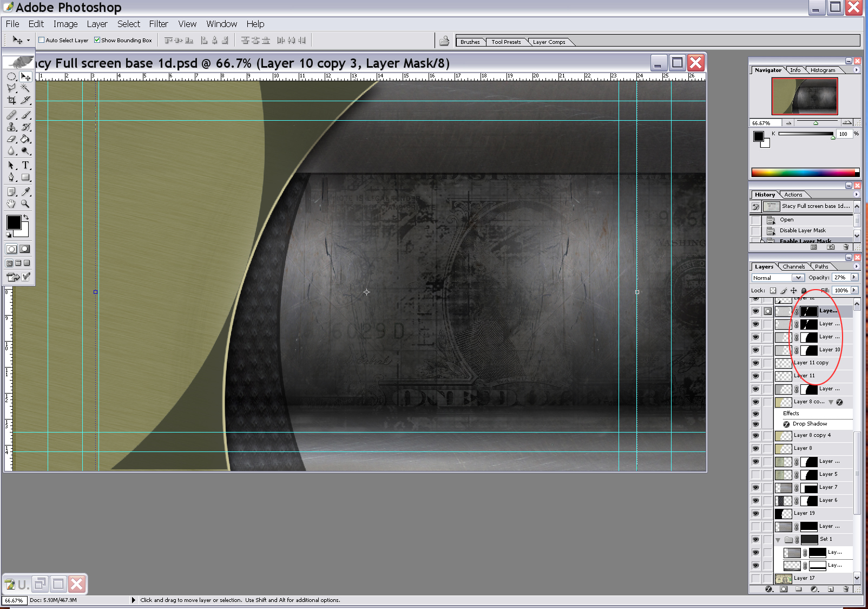
Task: Open the Add layer style menu icon
Action: [769, 589]
